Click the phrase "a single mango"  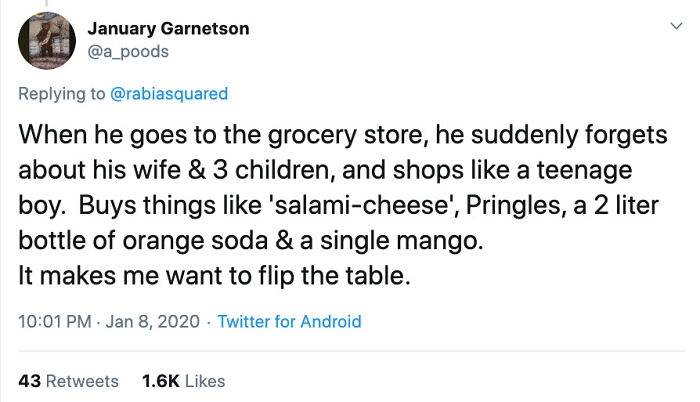429,241
